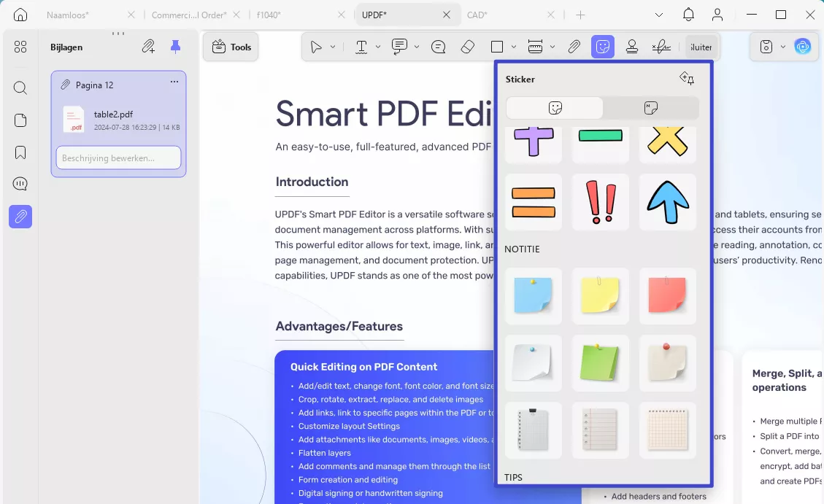Choose the yellow sticky note sticker

pyautogui.click(x=601, y=296)
